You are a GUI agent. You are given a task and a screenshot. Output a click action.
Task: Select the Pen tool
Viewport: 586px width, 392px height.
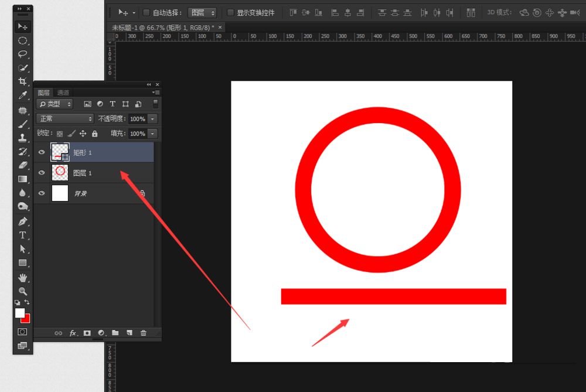22,221
